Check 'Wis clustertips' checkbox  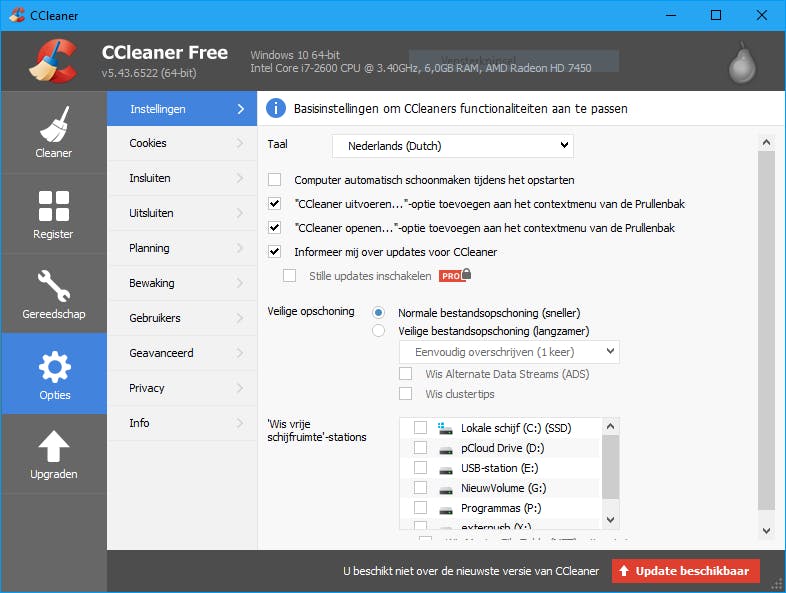pos(406,393)
